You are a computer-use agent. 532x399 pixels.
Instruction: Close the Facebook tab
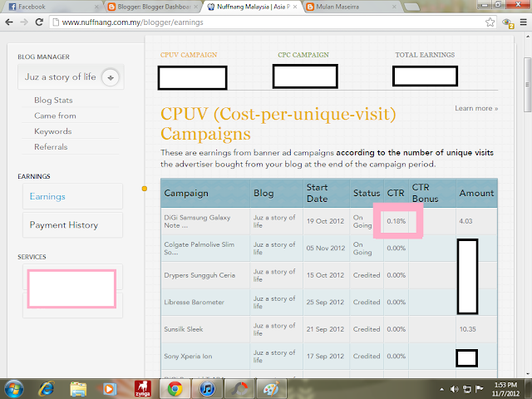tap(96, 7)
